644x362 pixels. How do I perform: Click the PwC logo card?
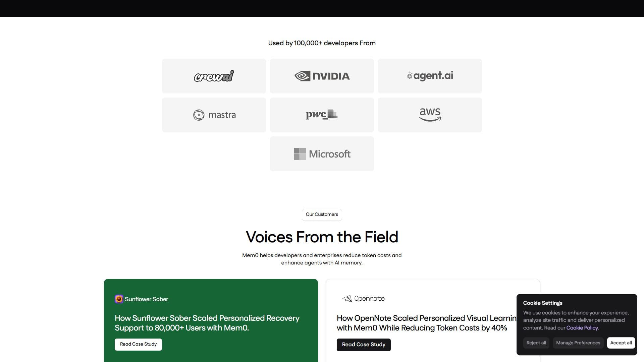(322, 115)
